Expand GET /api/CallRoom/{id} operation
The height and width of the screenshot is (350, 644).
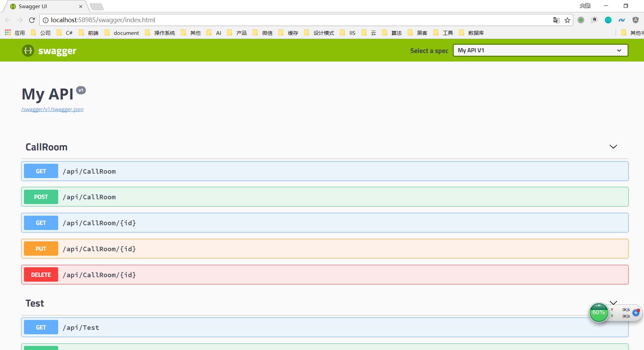coord(325,223)
